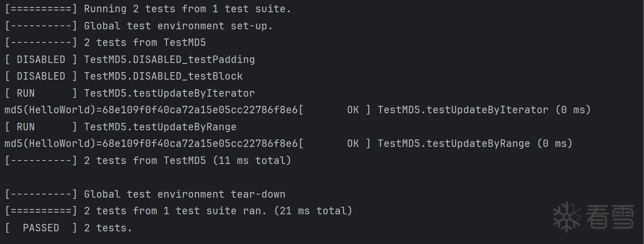
Task: Click the TestMD5.DISABLED_testBlock test name
Action: pyautogui.click(x=163, y=76)
